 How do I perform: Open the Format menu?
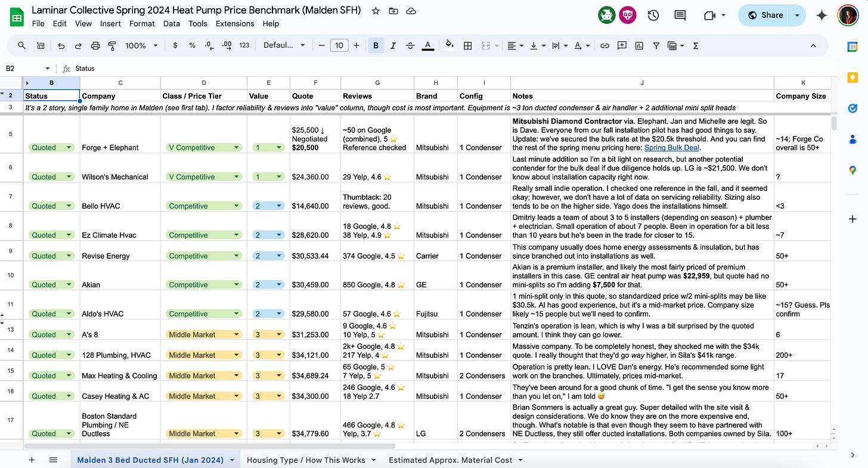coord(142,24)
